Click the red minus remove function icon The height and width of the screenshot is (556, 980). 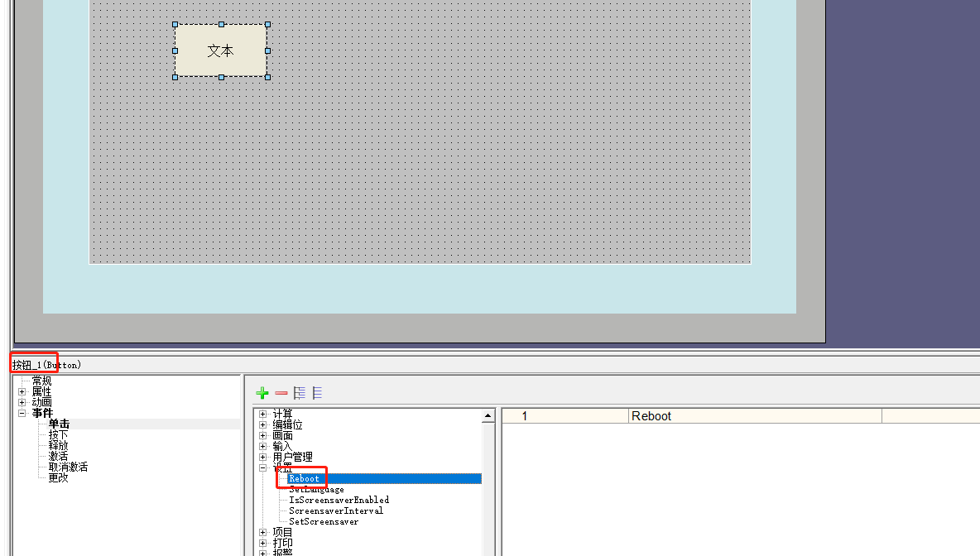pos(281,393)
